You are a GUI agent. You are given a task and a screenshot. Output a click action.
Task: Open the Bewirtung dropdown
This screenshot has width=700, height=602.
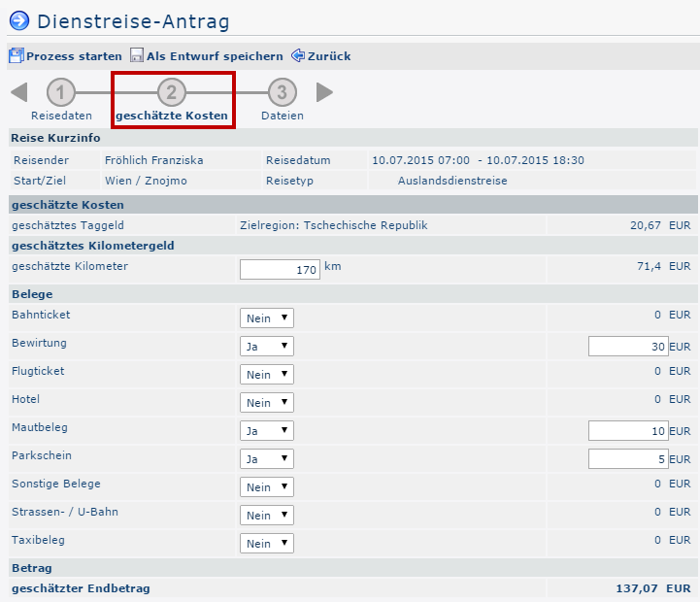(x=266, y=347)
